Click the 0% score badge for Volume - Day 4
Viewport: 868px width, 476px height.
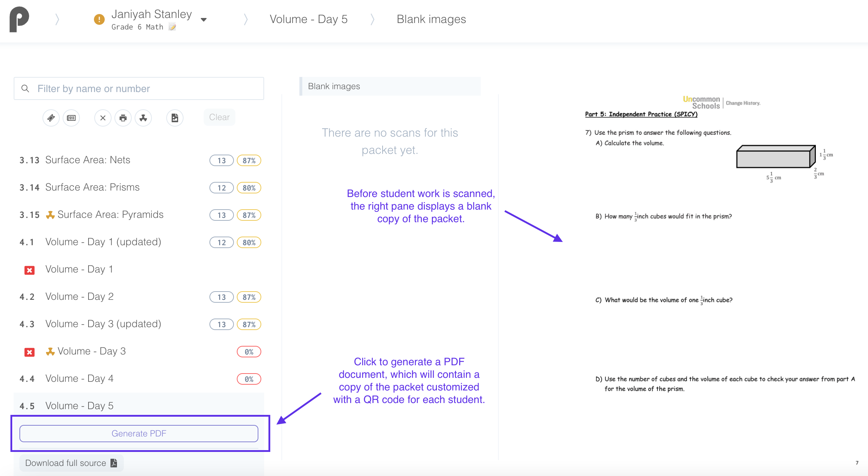click(x=249, y=379)
